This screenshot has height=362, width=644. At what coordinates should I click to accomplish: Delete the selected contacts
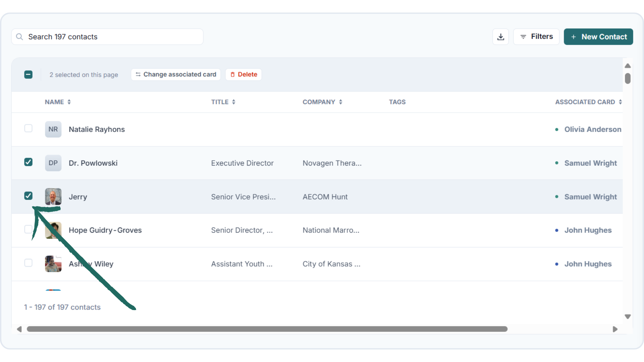[244, 74]
